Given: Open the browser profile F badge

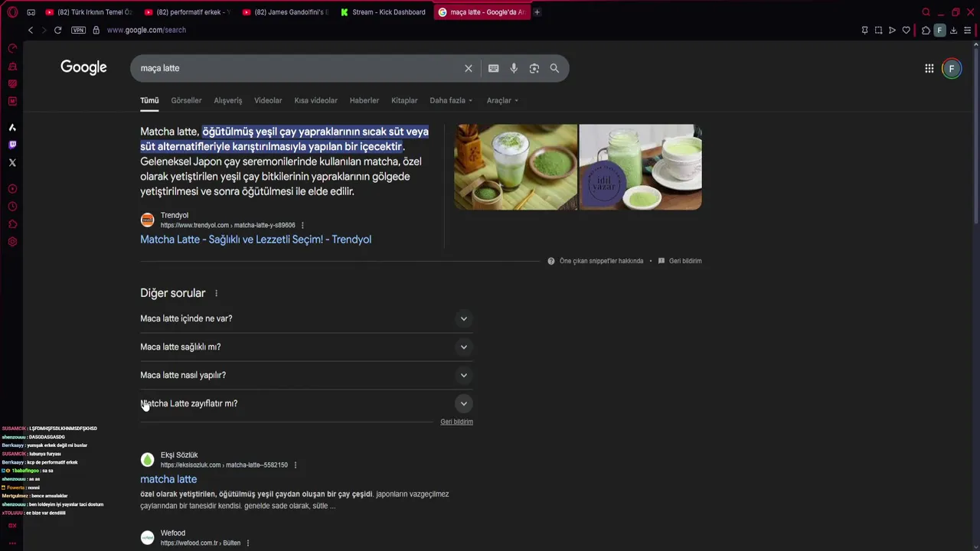Looking at the screenshot, I should pos(939,30).
